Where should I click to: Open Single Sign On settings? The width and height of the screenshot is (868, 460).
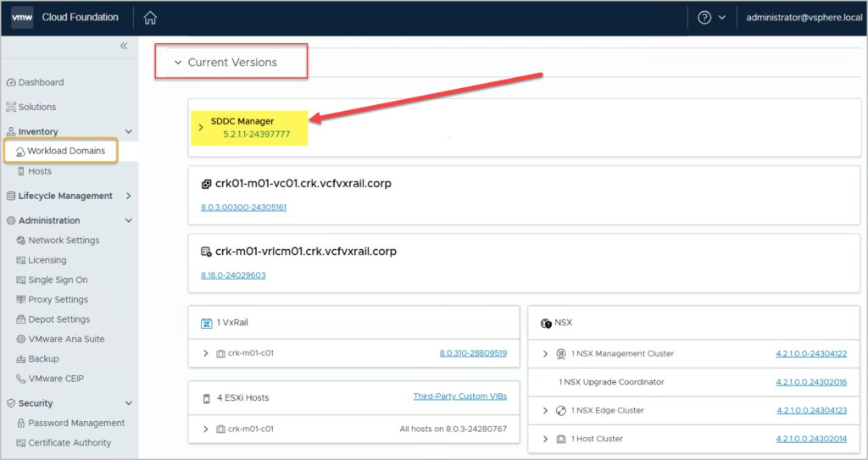pyautogui.click(x=58, y=280)
